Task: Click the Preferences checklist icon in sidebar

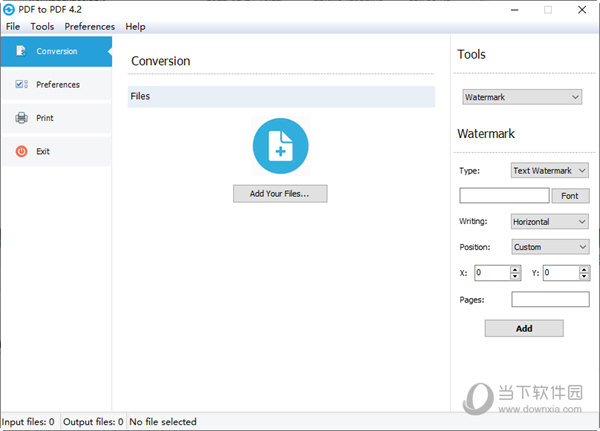Action: point(21,84)
